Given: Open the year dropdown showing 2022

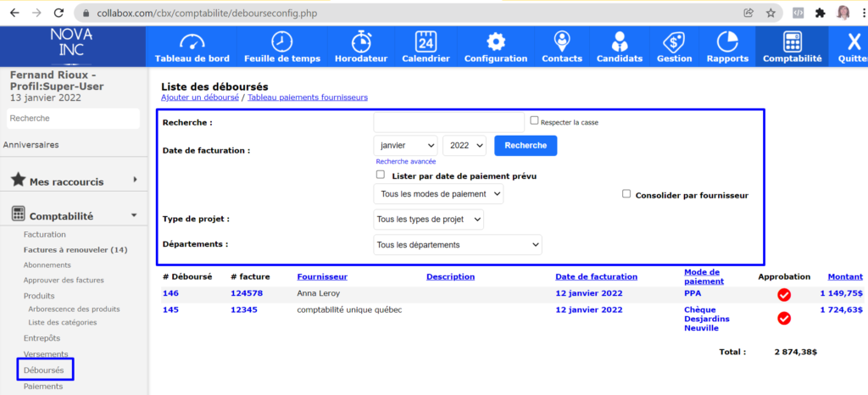Looking at the screenshot, I should click(x=465, y=146).
